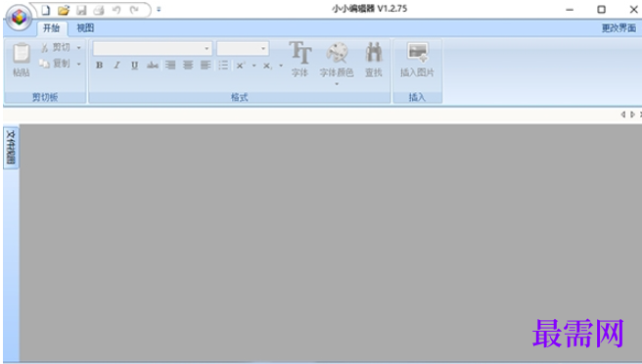642x364 pixels.
Task: Open the font name combo box
Action: click(x=153, y=48)
